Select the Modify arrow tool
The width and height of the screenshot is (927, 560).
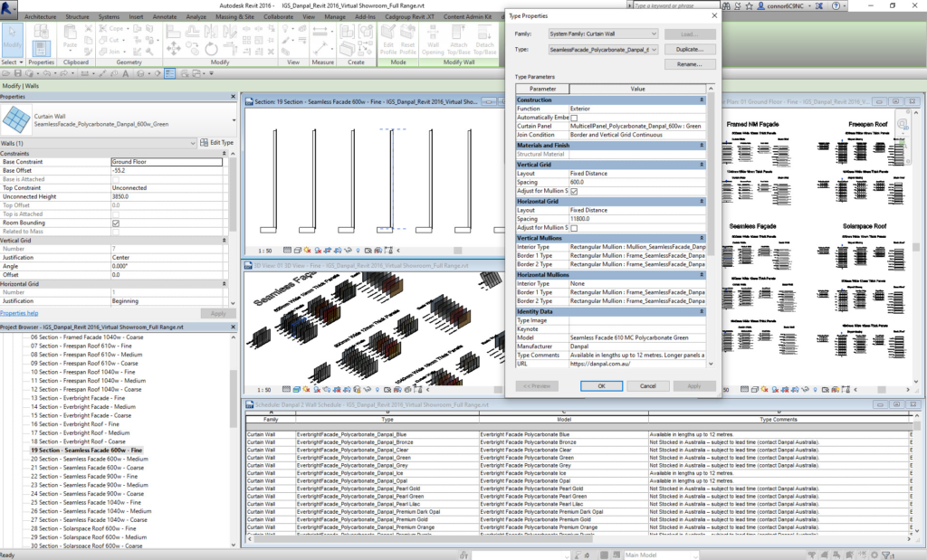13,38
